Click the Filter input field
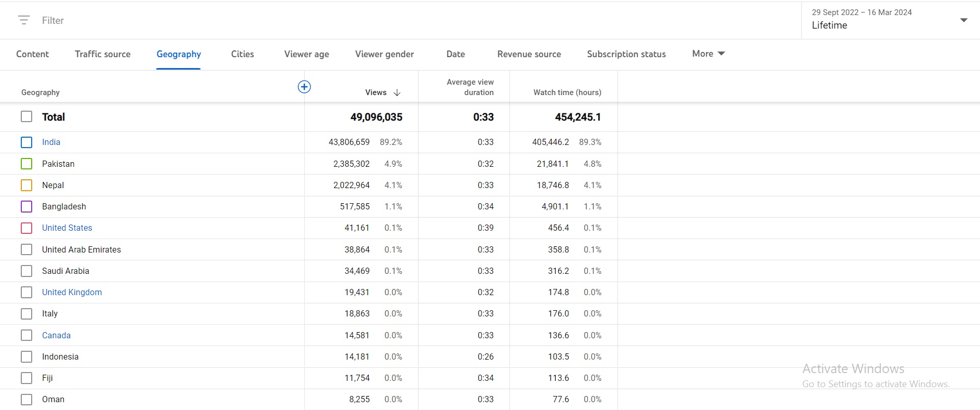Screen dimensions: 980x410 (x=405, y=20)
